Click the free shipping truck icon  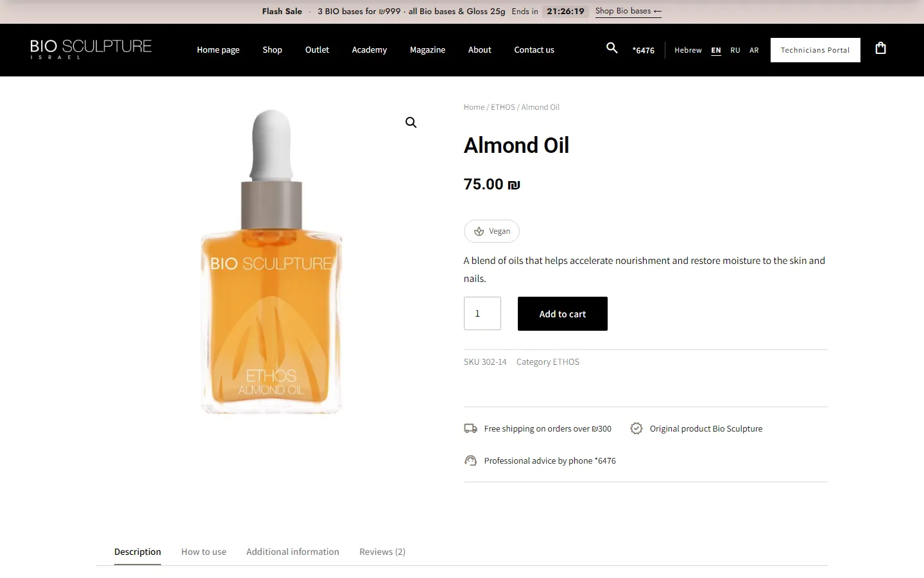pos(470,428)
